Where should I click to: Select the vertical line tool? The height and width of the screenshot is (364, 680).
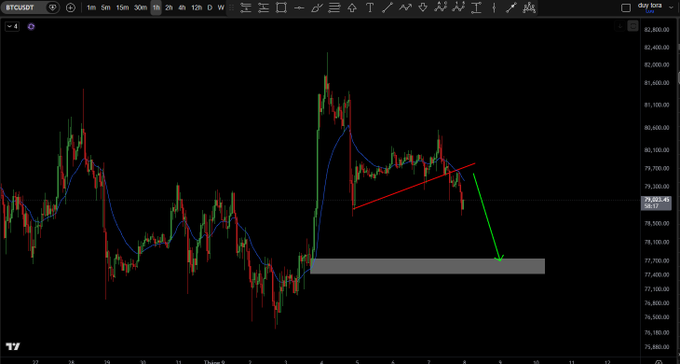[494, 7]
